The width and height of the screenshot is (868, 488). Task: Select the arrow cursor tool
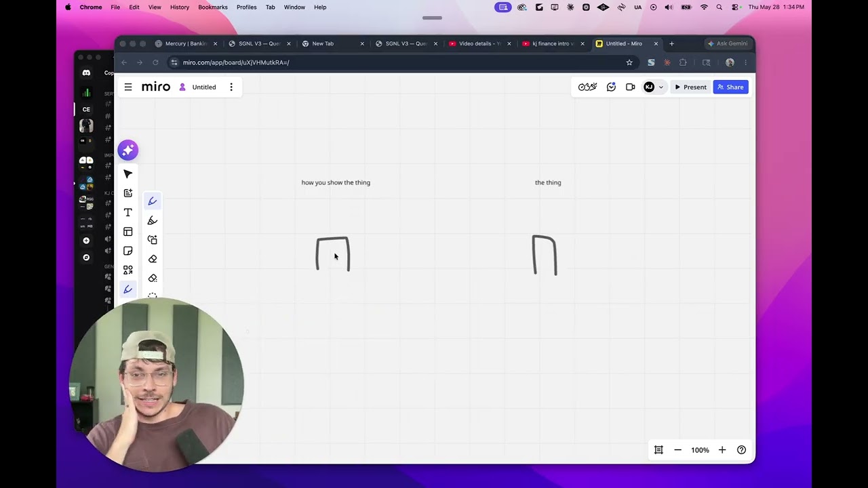click(x=127, y=174)
